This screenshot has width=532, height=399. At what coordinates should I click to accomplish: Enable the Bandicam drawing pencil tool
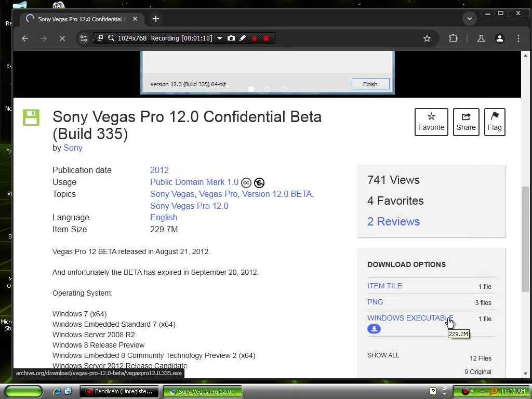pyautogui.click(x=242, y=38)
